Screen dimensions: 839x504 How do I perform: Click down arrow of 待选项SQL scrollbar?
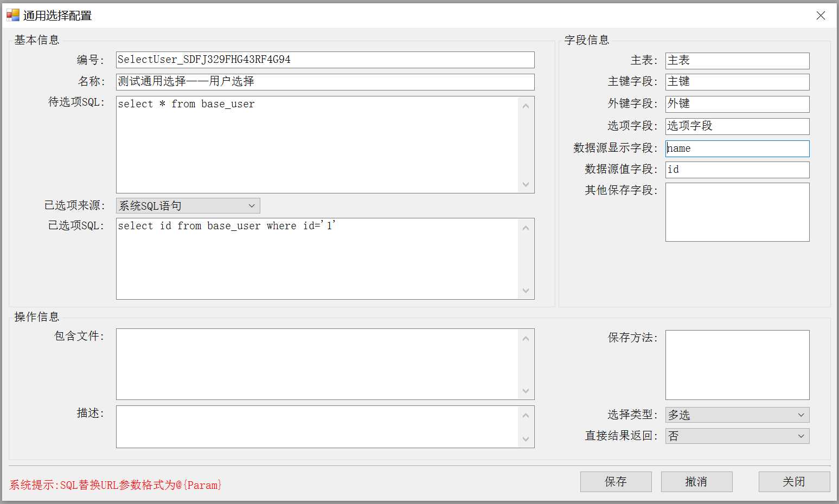point(526,184)
